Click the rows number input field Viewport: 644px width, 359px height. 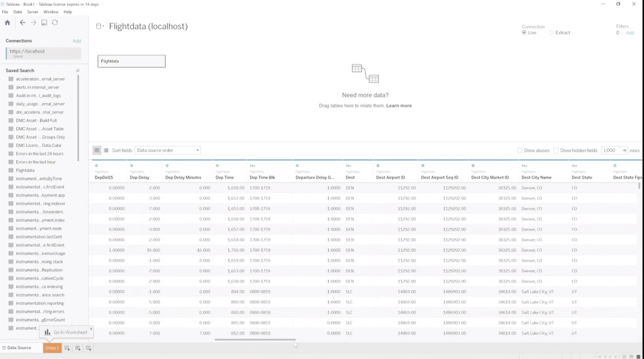click(612, 150)
